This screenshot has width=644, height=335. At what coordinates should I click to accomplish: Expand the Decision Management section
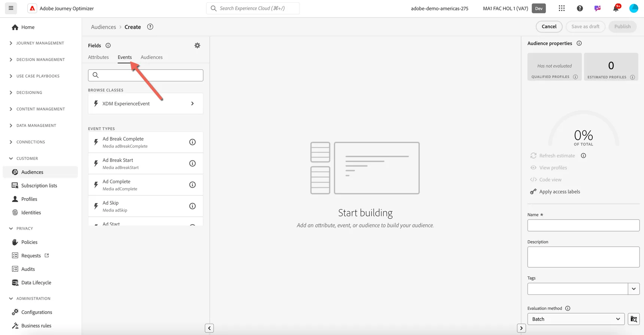(37, 60)
